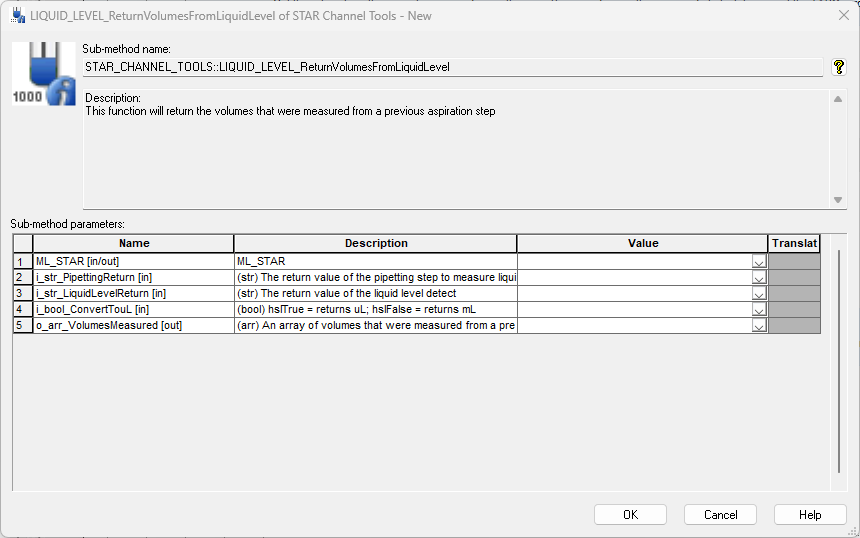Expand the i_bool_ConvertTouL value dropdown
Screen dimensions: 860x538
click(758, 310)
